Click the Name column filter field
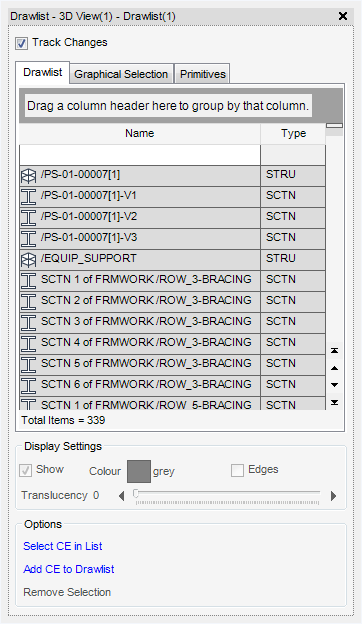 [140, 155]
